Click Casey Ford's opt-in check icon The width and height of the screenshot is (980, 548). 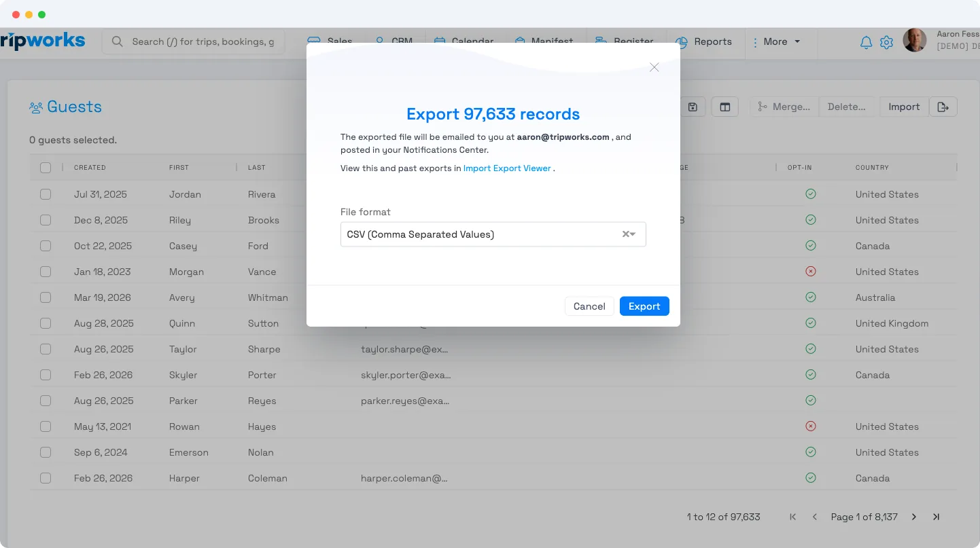810,245
